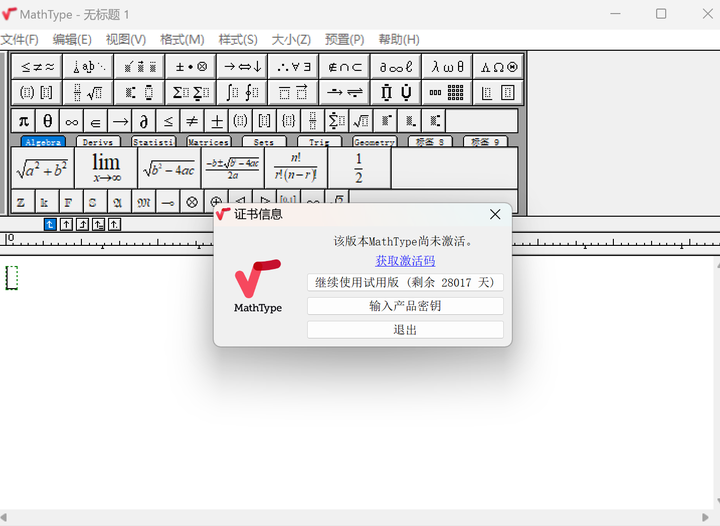This screenshot has height=526, width=720.
Task: Switch to the Statistics tab
Action: (x=153, y=142)
